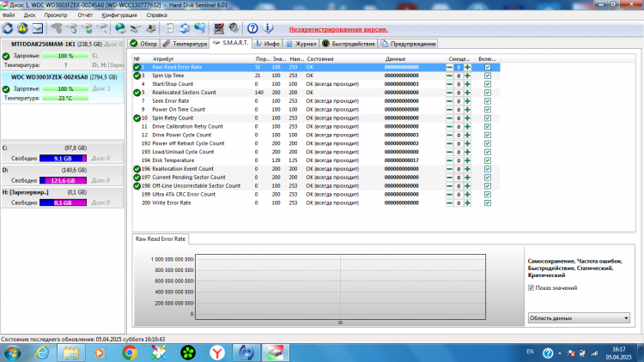This screenshot has width=644, height=362.
Task: Select the Ultra ATA CRC Error Count row
Action: pos(316,195)
